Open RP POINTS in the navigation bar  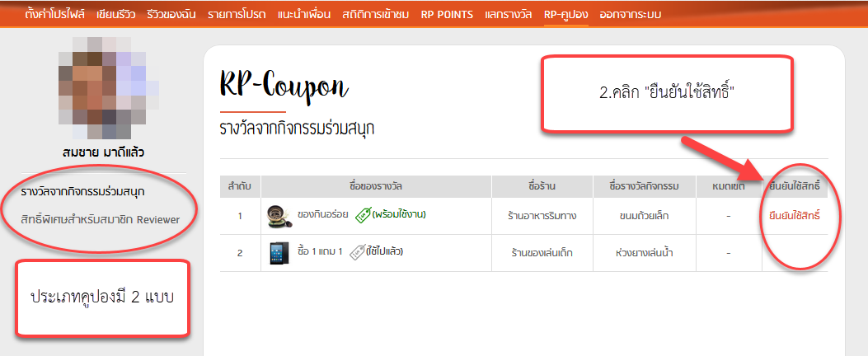447,14
